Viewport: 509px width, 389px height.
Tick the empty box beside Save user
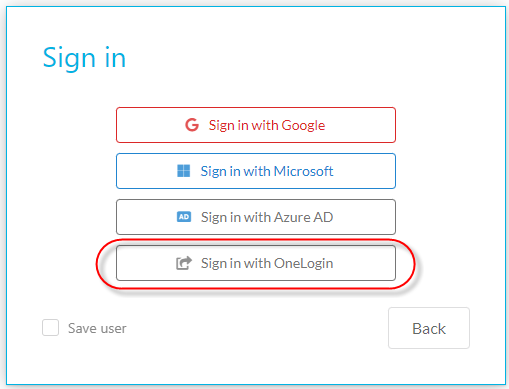pyautogui.click(x=50, y=327)
